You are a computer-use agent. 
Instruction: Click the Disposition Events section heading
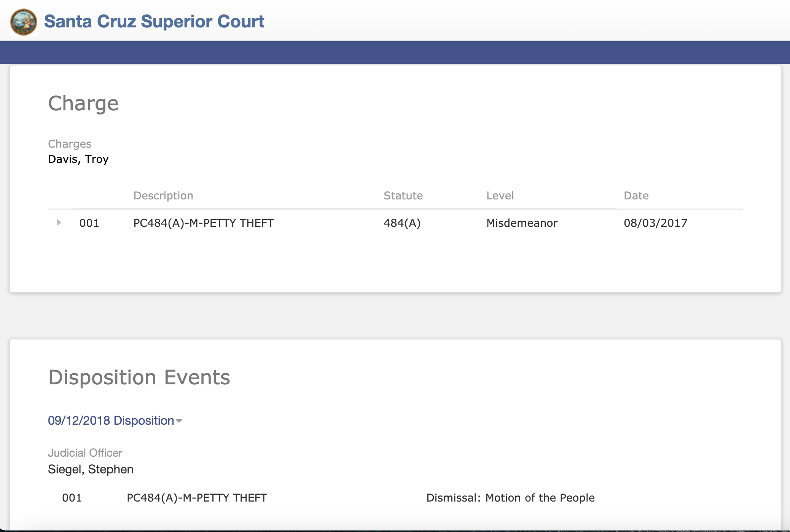(x=139, y=377)
